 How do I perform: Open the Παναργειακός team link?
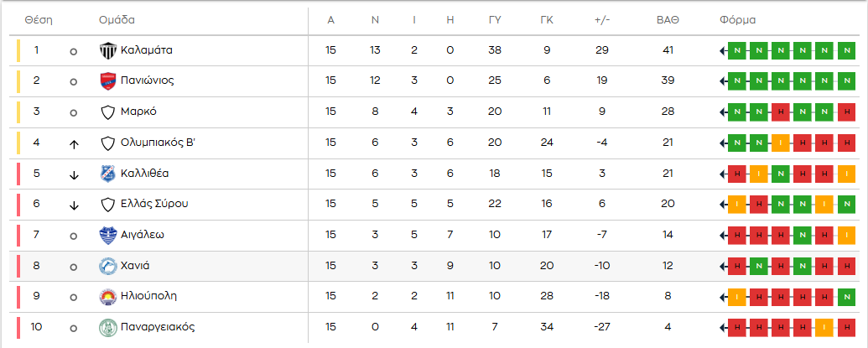159,327
